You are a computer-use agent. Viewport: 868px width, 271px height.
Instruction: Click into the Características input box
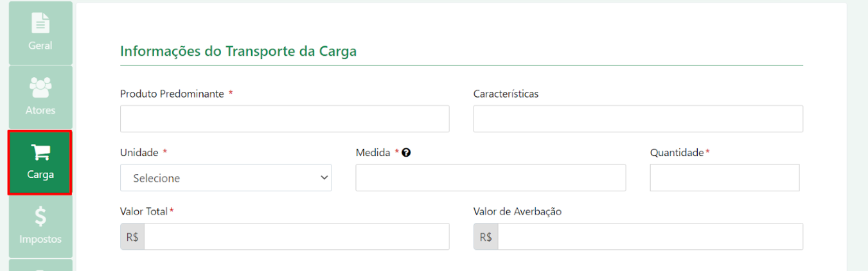point(638,119)
